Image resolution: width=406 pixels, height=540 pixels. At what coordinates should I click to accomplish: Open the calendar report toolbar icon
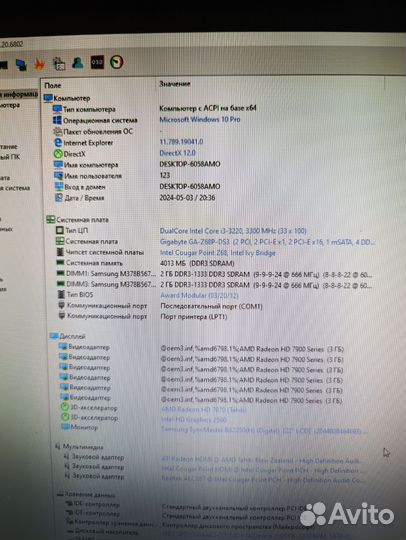point(59,63)
